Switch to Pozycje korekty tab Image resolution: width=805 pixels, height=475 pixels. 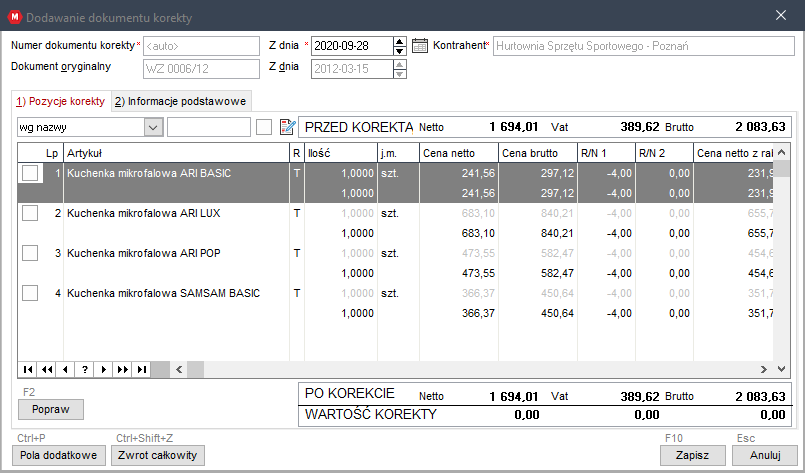point(61,101)
